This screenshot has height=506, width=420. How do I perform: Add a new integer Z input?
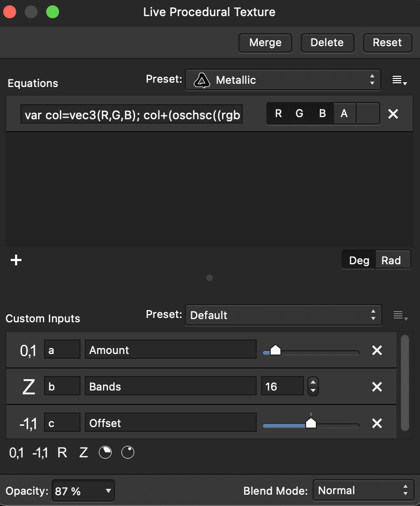click(x=83, y=453)
